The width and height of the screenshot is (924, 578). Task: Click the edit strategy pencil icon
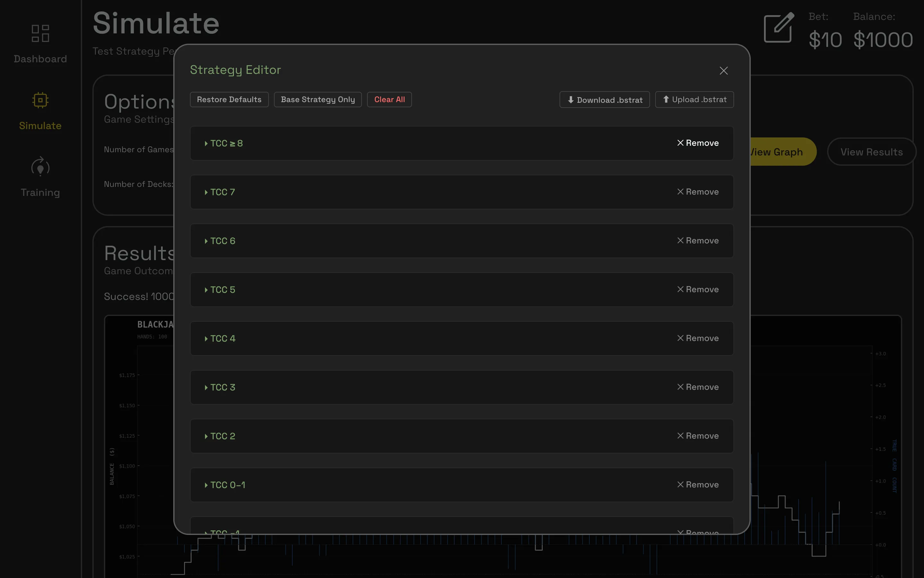tap(779, 28)
